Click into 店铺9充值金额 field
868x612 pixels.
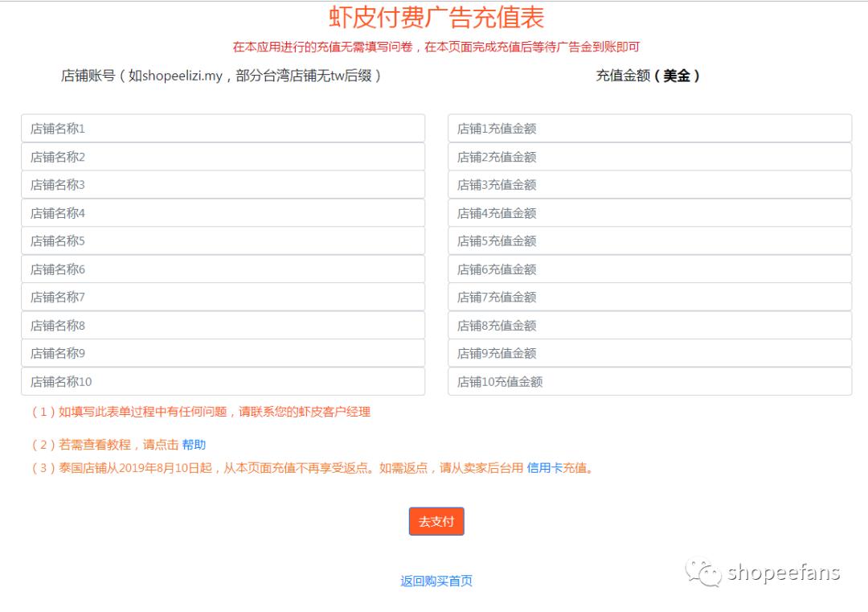pos(650,353)
